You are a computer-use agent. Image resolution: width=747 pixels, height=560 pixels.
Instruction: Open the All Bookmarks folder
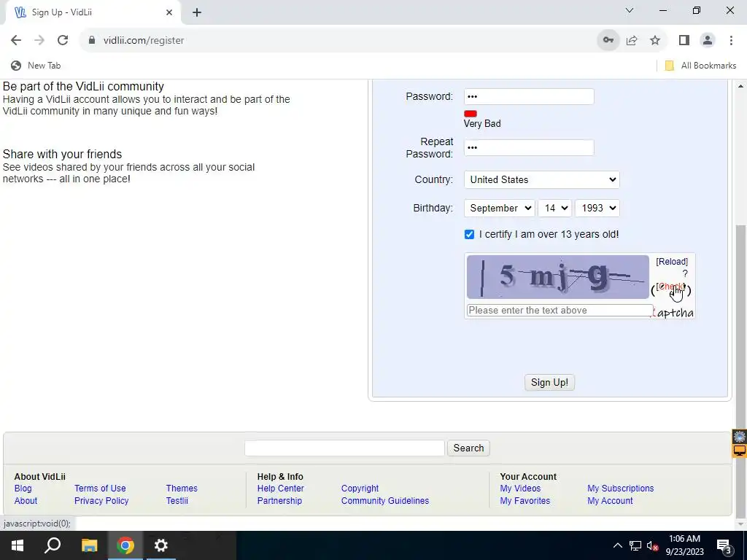coord(700,66)
